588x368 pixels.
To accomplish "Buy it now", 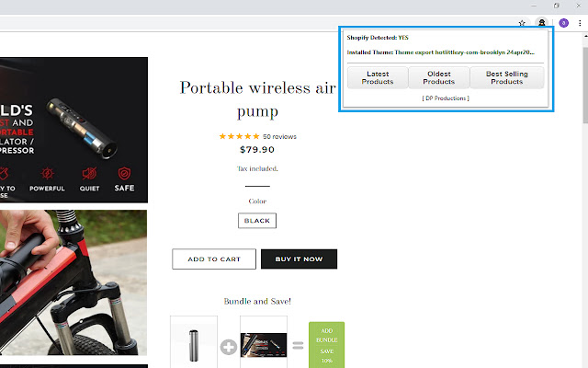I will click(x=299, y=259).
